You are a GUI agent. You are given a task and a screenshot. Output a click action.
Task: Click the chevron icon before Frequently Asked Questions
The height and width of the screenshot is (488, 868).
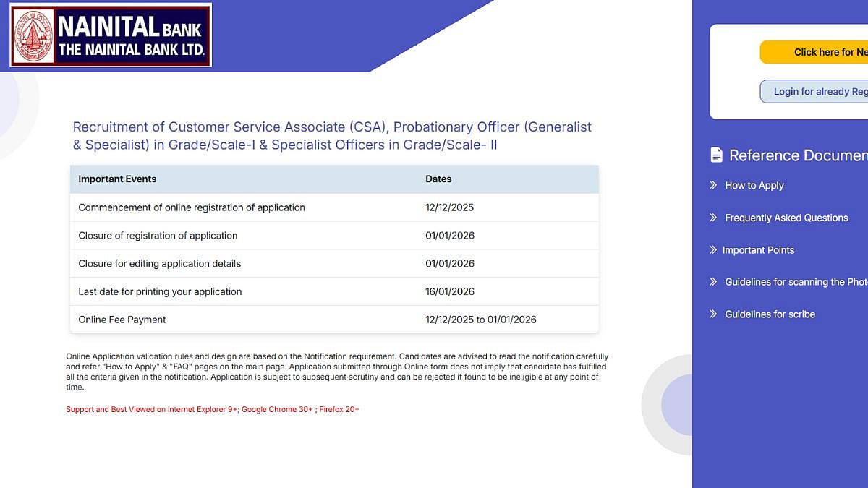(x=712, y=218)
